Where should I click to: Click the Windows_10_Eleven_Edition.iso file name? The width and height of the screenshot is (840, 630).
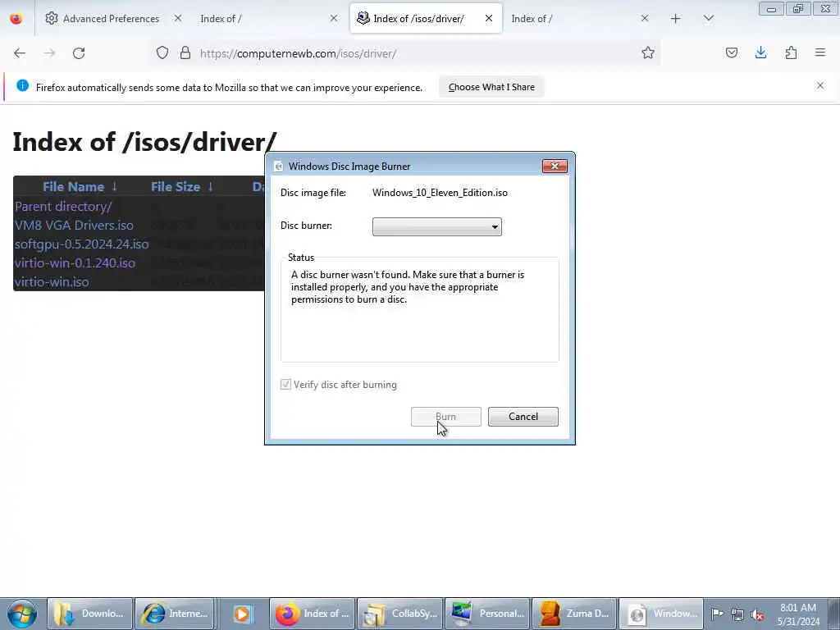pos(440,193)
